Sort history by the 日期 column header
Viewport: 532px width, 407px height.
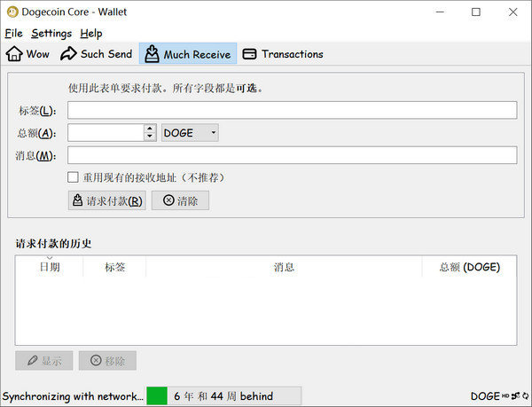coord(50,267)
